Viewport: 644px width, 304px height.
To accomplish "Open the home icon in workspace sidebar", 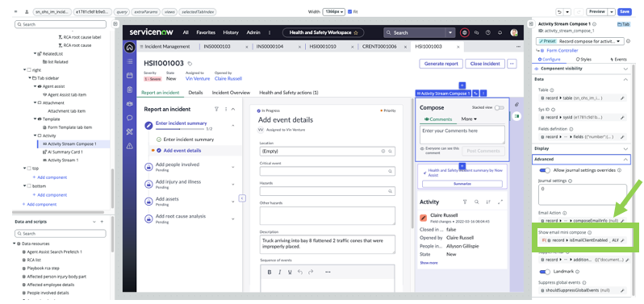I will (130, 48).
